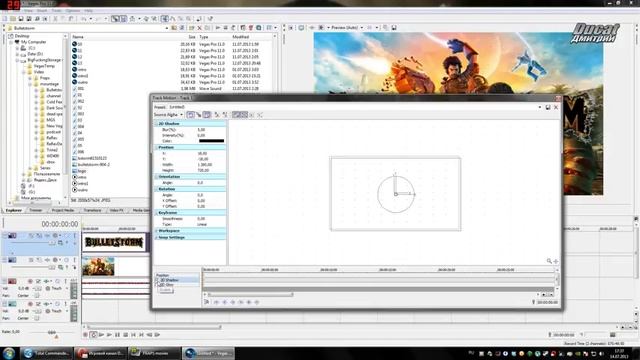Delete the selected file using red X in Explorer toolbar

coord(200,28)
